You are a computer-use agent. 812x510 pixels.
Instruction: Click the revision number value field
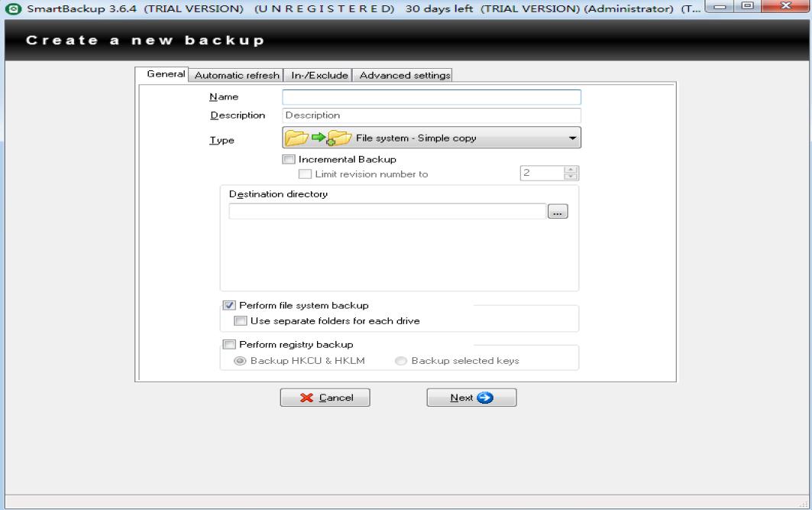tap(542, 173)
